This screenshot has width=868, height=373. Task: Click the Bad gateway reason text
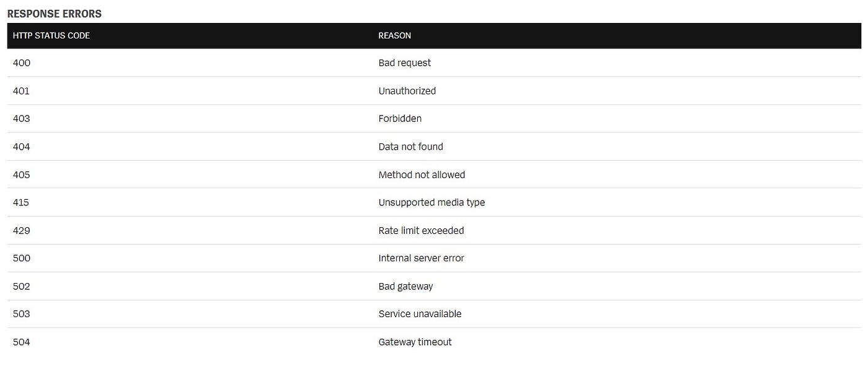pos(405,286)
